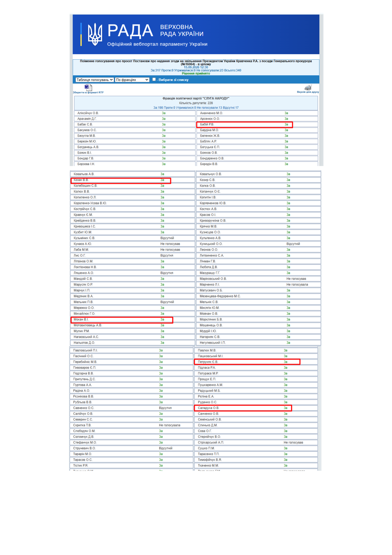The image size is (392, 555).
Task: Click the name 'Богуцька Є.П.'
Action: tap(210, 147)
